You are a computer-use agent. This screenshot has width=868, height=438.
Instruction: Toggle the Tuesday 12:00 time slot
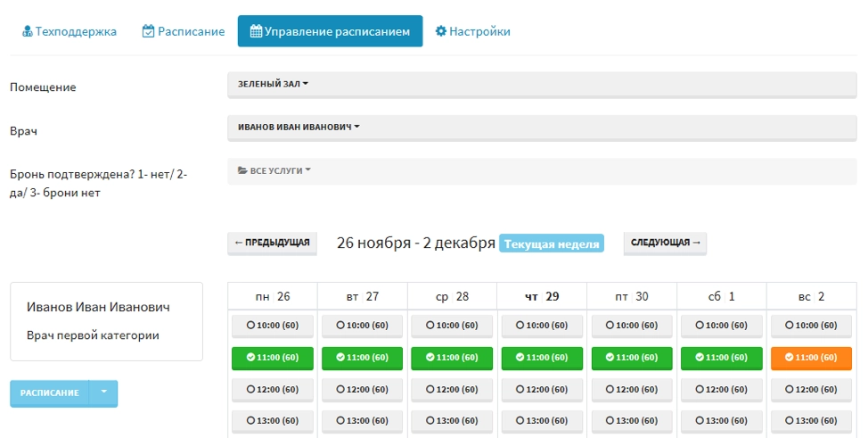tap(362, 390)
